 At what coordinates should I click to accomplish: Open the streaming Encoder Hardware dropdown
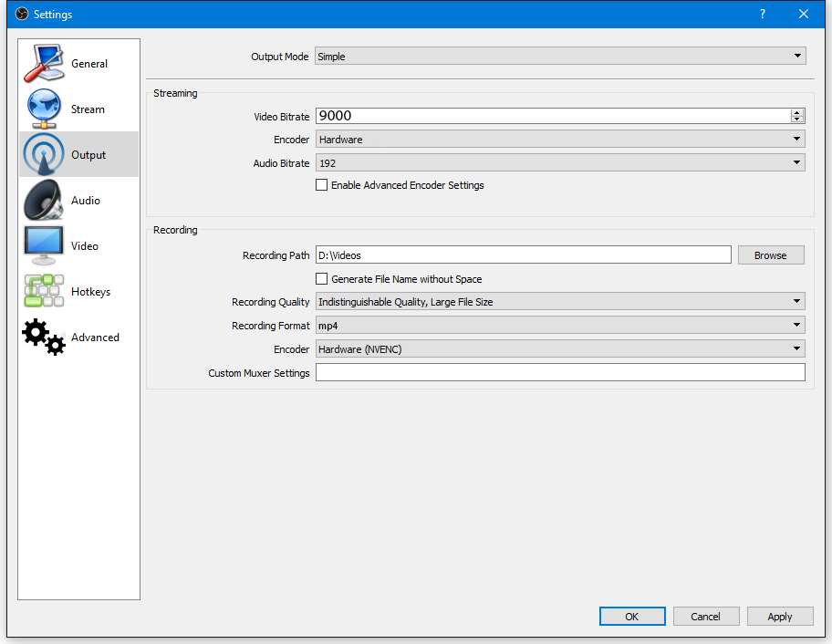[x=560, y=140]
